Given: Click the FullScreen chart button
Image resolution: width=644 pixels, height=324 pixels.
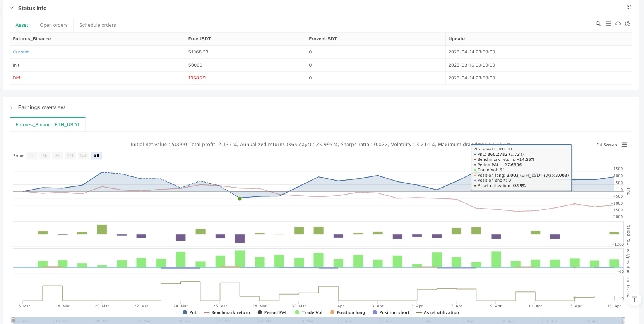Looking at the screenshot, I should pos(606,145).
